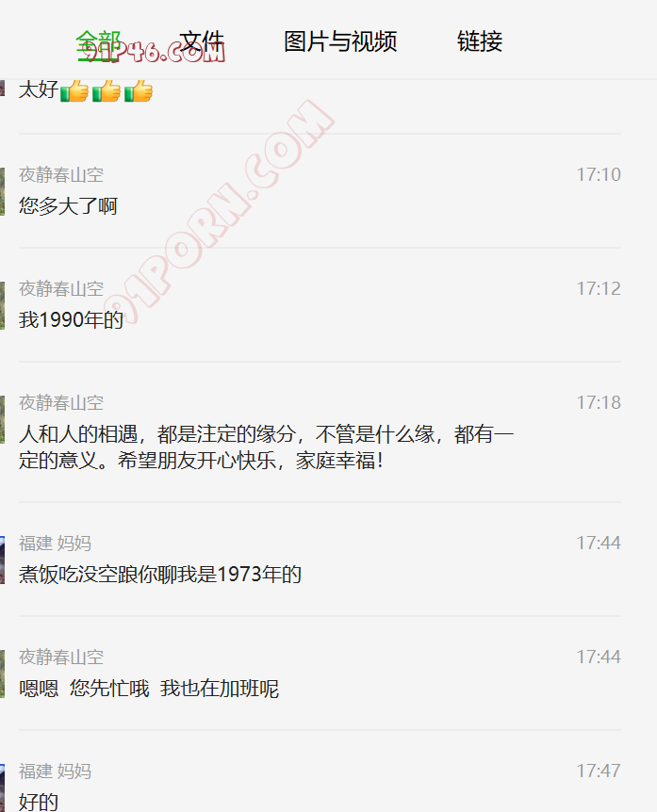The width and height of the screenshot is (657, 812).
Task: Click the avatar next to 您多大了啊
Action: 2,191
